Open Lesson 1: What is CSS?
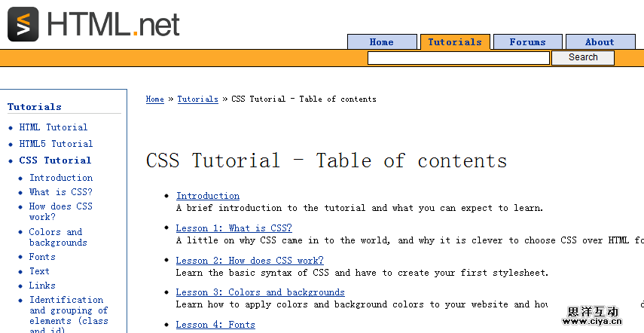The width and height of the screenshot is (644, 333). point(233,228)
